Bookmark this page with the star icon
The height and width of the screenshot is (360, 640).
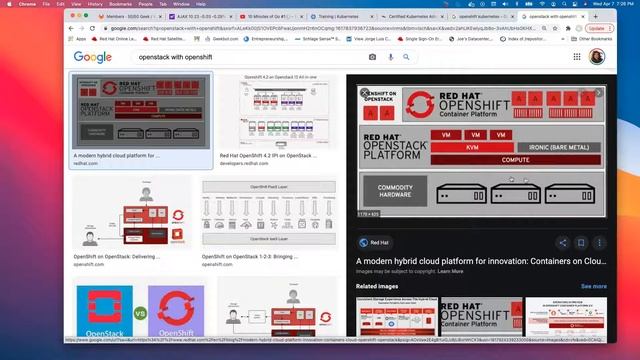pyautogui.click(x=555, y=29)
